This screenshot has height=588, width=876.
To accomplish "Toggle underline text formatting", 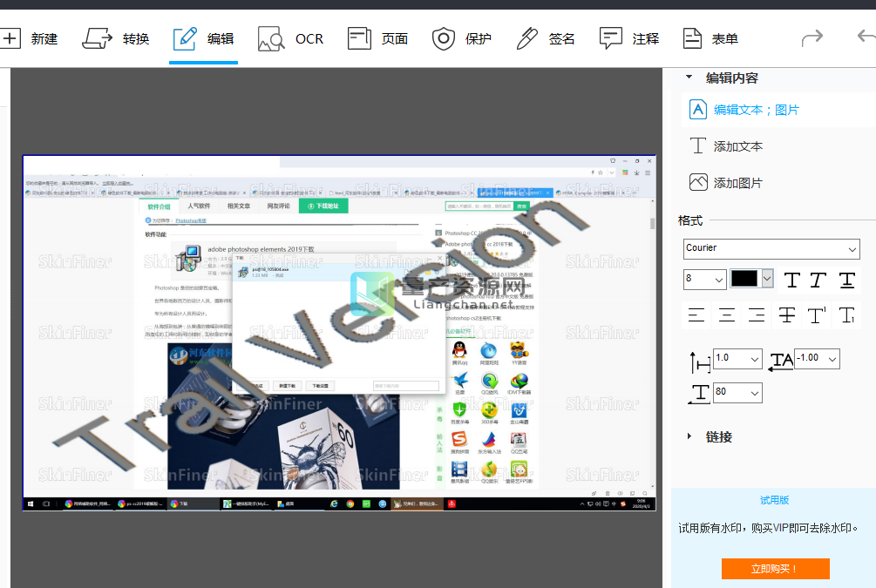I will point(847,280).
